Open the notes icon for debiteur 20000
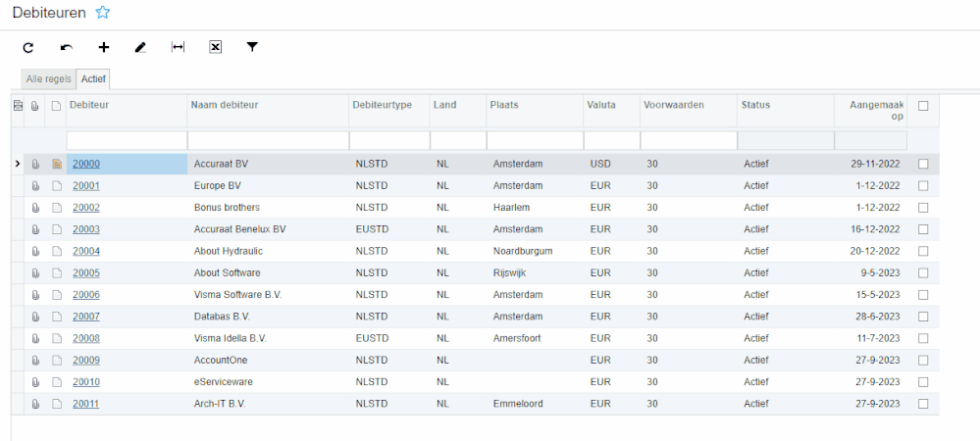 [x=56, y=164]
